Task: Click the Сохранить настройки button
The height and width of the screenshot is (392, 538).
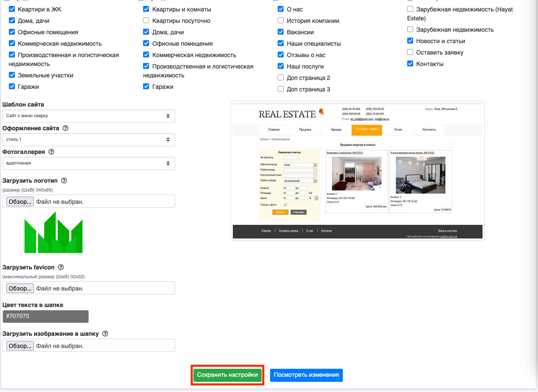Action: tap(227, 375)
